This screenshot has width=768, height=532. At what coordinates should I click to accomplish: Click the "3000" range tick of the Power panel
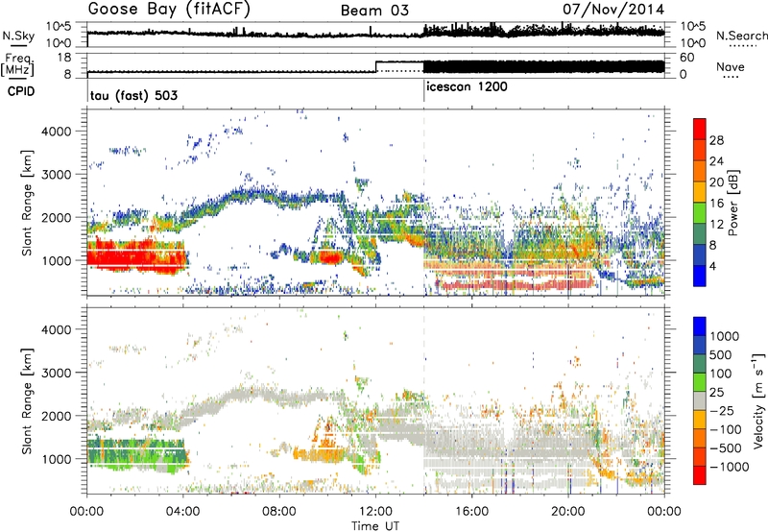pyautogui.click(x=56, y=175)
